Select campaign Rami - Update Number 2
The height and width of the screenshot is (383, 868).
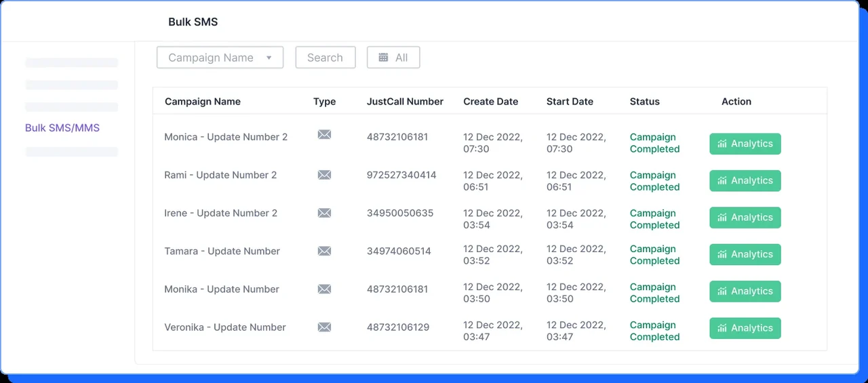point(220,175)
